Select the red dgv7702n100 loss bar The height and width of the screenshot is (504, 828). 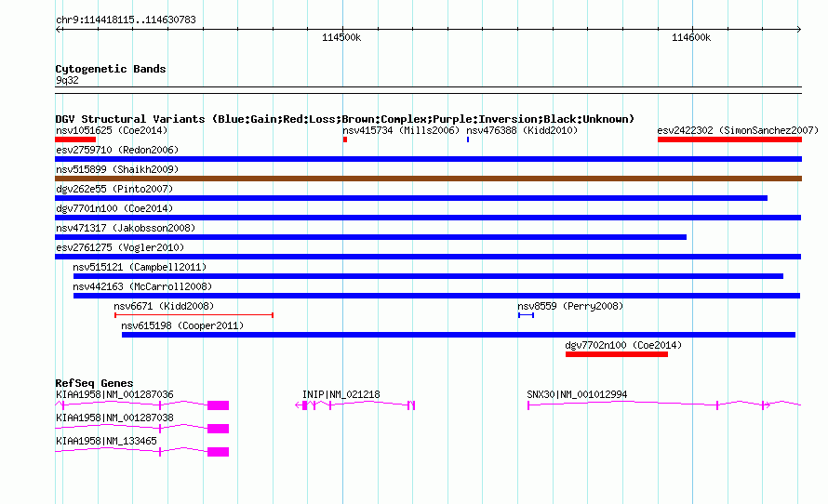[617, 354]
